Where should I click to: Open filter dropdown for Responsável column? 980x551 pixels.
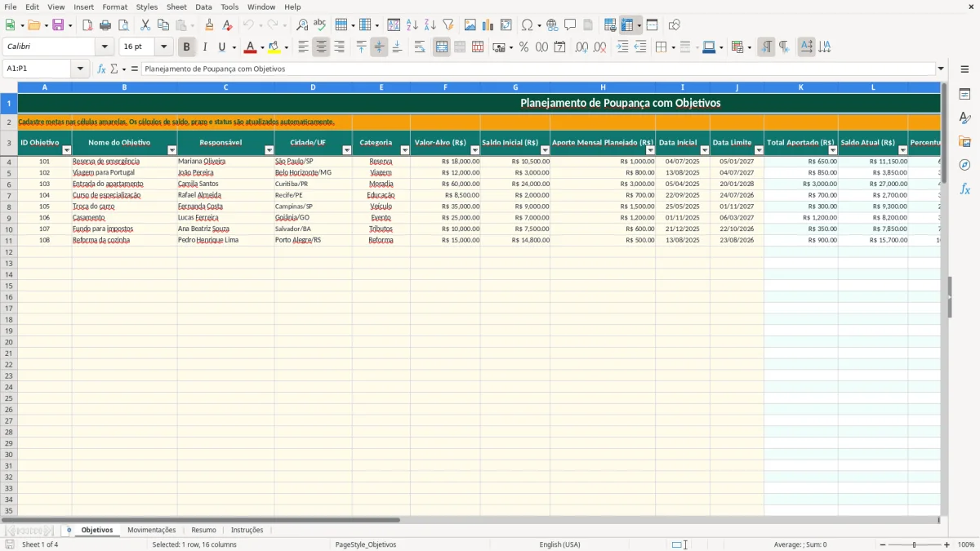click(269, 150)
